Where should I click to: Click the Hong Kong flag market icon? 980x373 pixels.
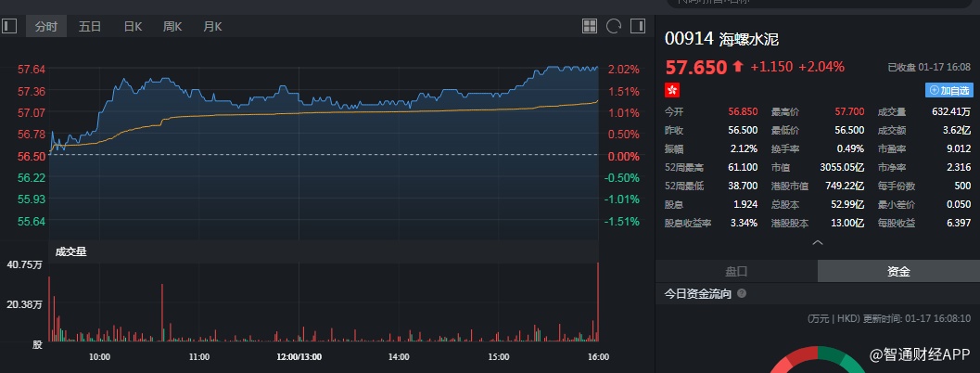click(673, 90)
